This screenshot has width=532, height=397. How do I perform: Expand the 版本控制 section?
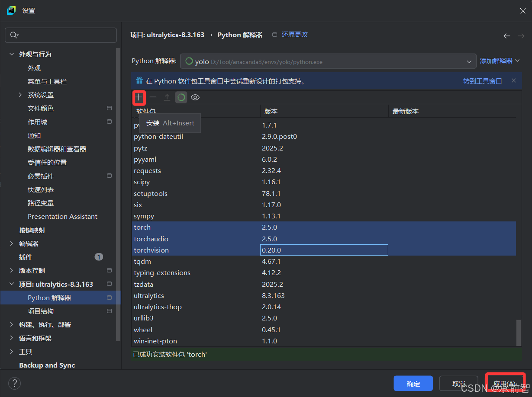[x=11, y=270]
